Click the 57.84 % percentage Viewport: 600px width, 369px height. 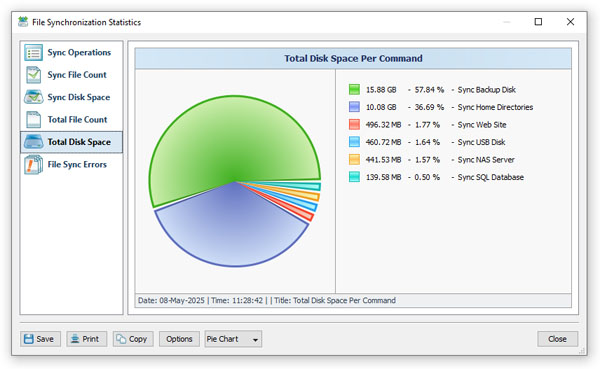click(429, 90)
